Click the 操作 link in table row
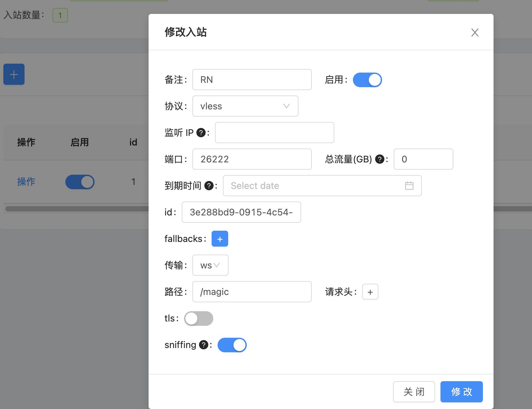Viewport: 532px width, 409px height. coord(26,182)
